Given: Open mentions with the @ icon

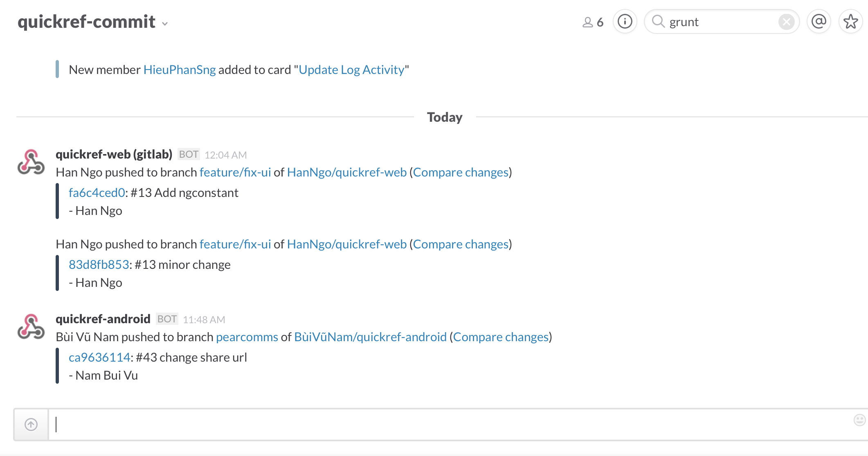Looking at the screenshot, I should click(x=819, y=22).
